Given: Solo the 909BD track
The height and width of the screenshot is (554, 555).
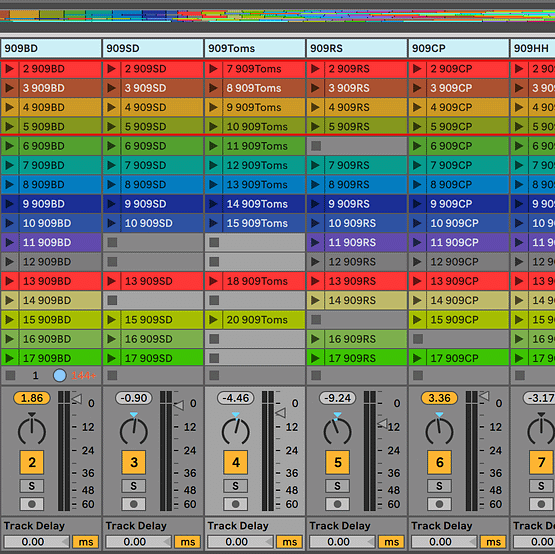Looking at the screenshot, I should (32, 486).
